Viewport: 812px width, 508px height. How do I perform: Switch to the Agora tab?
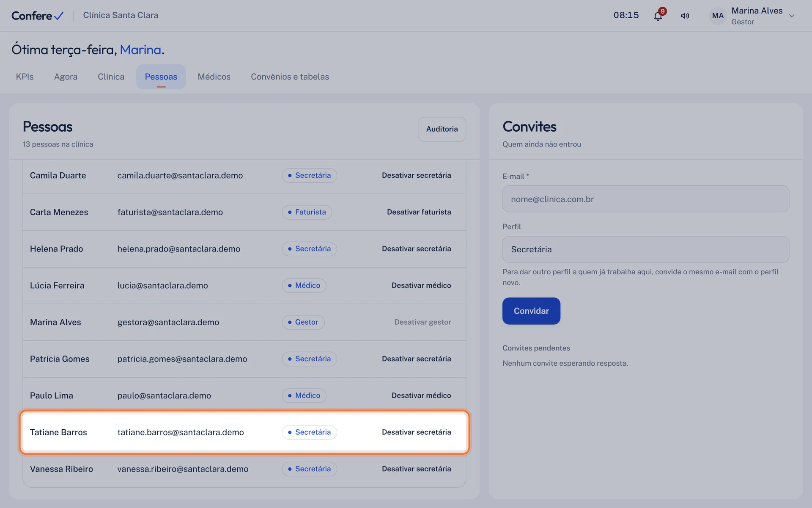tap(66, 77)
